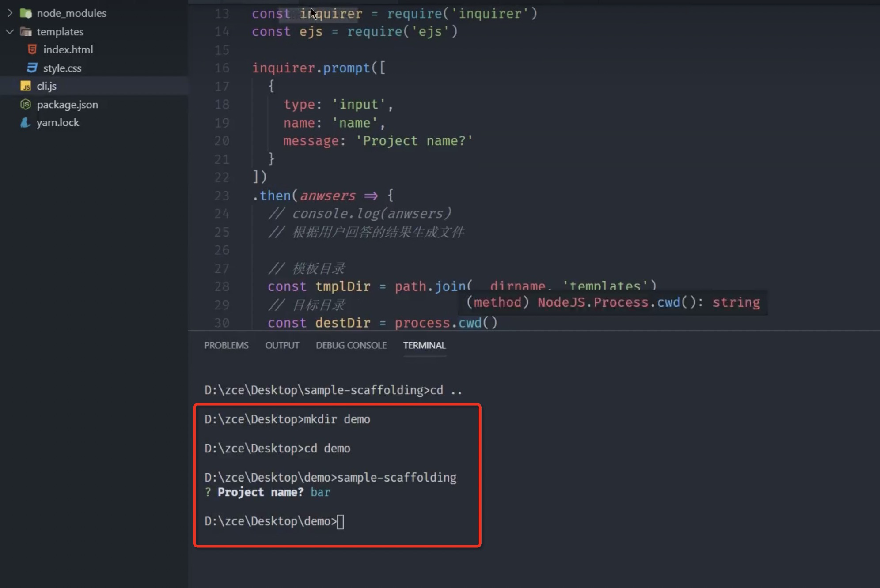Click line number 23 in gutter
880x588 pixels.
click(222, 196)
